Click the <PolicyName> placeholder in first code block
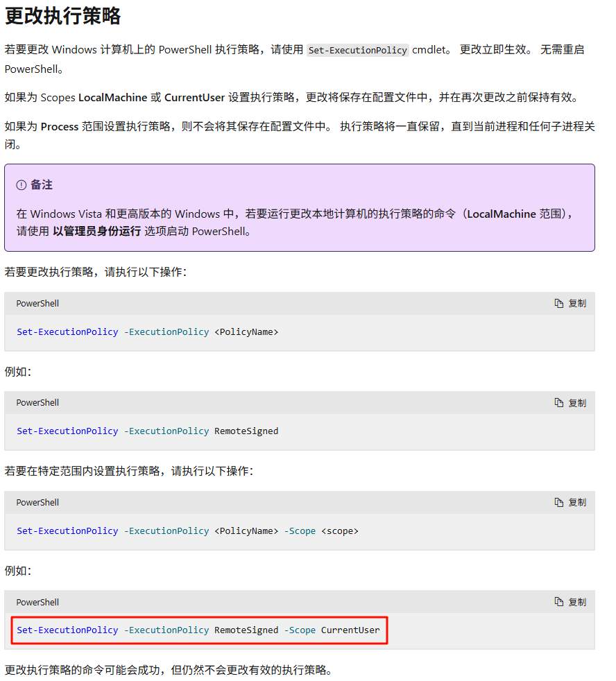The height and width of the screenshot is (681, 616). 246,332
